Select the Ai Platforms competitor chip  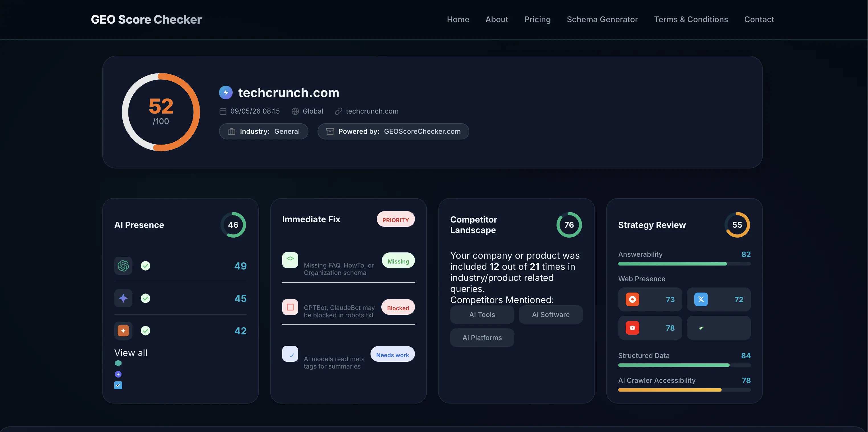tap(482, 338)
